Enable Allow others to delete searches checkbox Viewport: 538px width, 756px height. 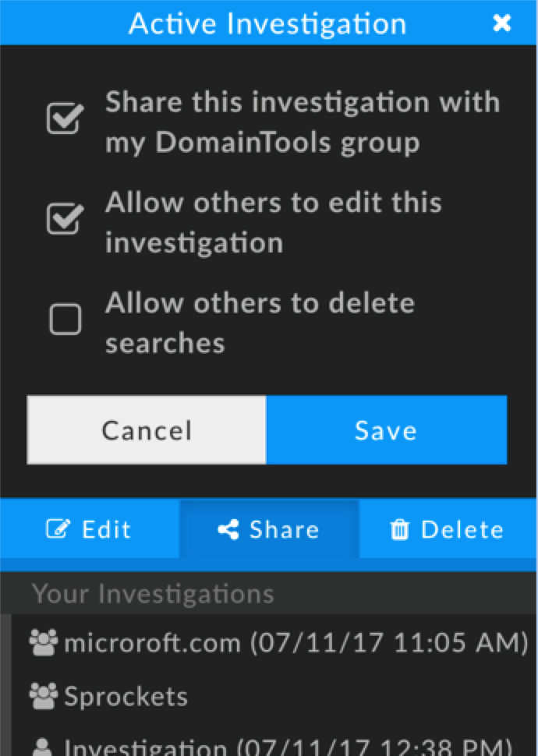(x=65, y=319)
